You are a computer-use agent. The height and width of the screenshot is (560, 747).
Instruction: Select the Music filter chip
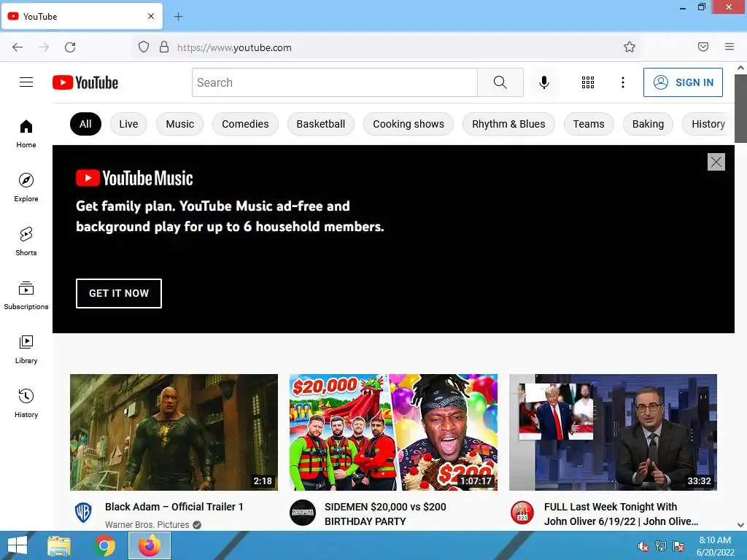tap(180, 124)
